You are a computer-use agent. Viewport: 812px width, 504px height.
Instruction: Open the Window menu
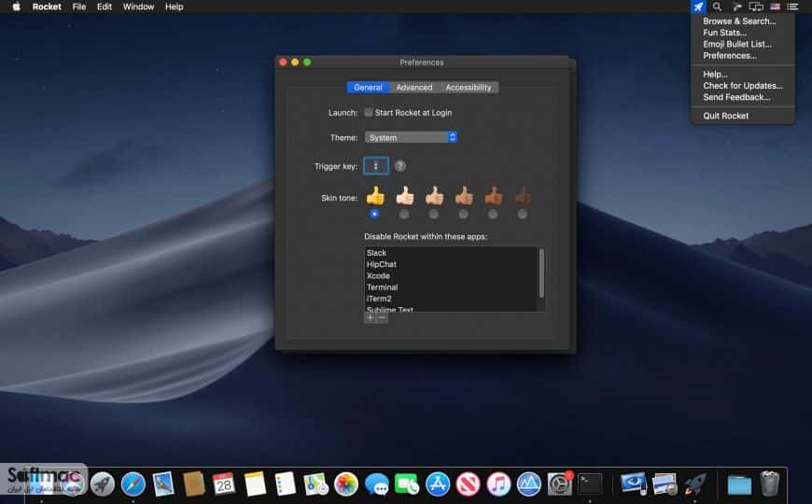click(138, 7)
